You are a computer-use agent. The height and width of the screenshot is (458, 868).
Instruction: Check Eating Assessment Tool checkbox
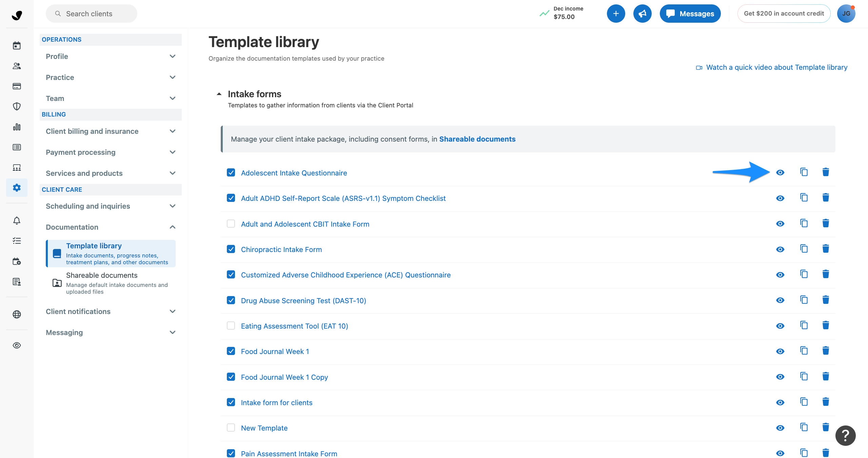coord(231,326)
